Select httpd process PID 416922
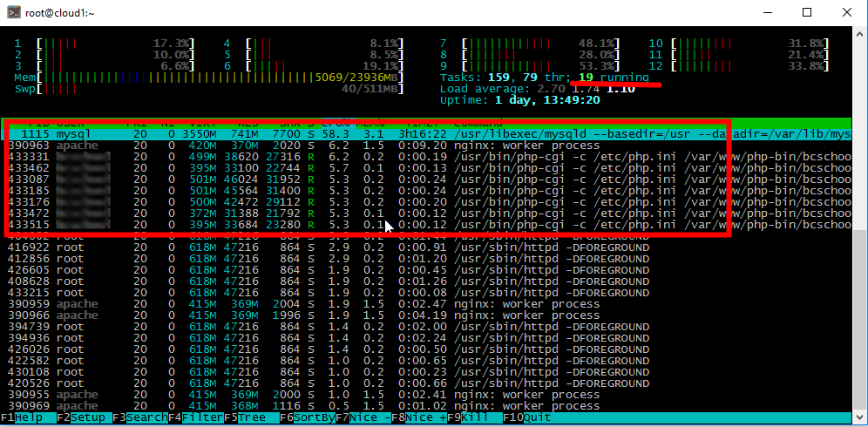The width and height of the screenshot is (868, 427). (x=426, y=247)
